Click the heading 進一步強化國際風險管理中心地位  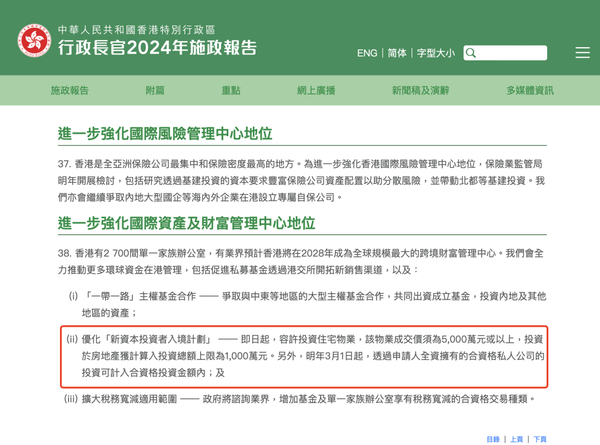tap(165, 134)
